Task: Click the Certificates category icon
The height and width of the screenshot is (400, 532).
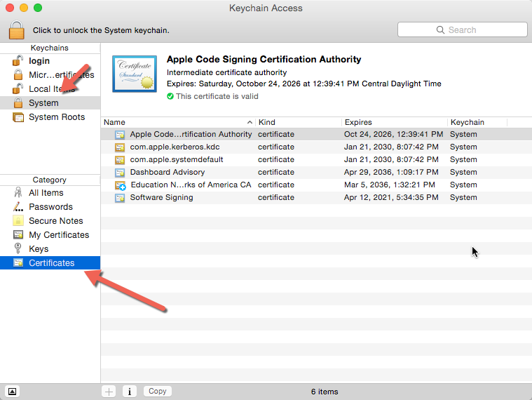Action: (x=18, y=263)
